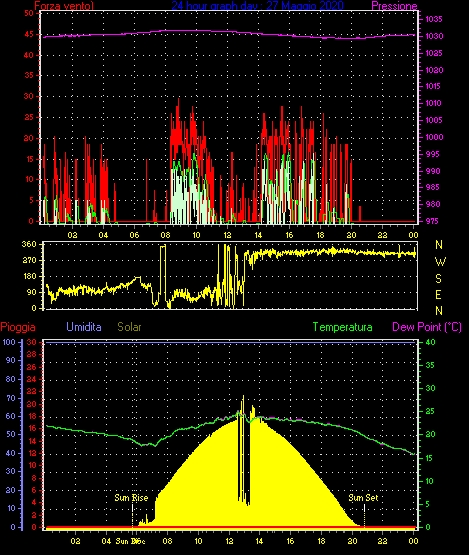Click the Solar legend label
The image size is (469, 555).
click(x=129, y=327)
